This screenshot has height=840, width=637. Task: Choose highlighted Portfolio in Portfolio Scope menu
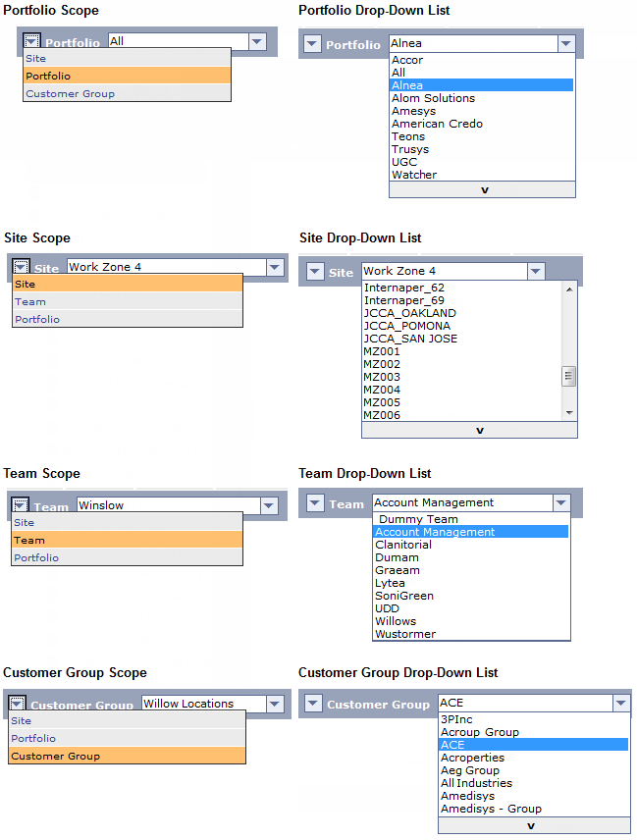(128, 76)
